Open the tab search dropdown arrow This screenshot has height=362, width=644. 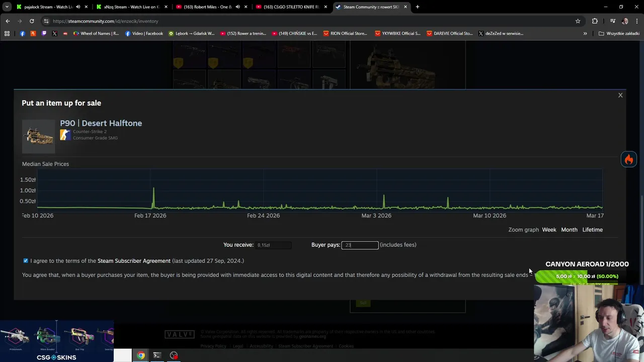7,7
